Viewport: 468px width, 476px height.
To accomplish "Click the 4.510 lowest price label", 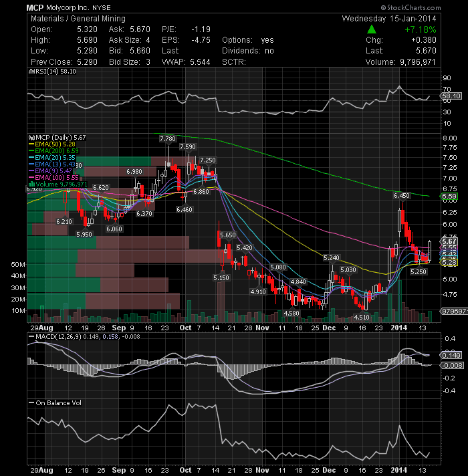I will pyautogui.click(x=362, y=318).
